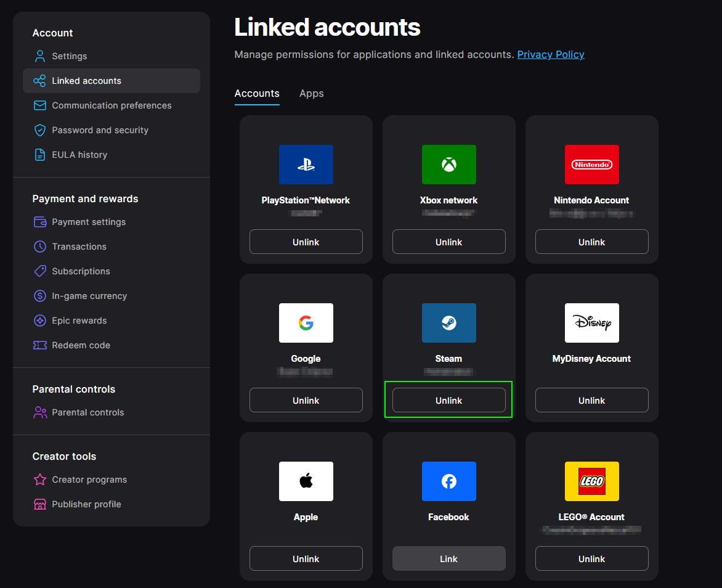
Task: Click the Facebook logo icon
Action: point(448,481)
